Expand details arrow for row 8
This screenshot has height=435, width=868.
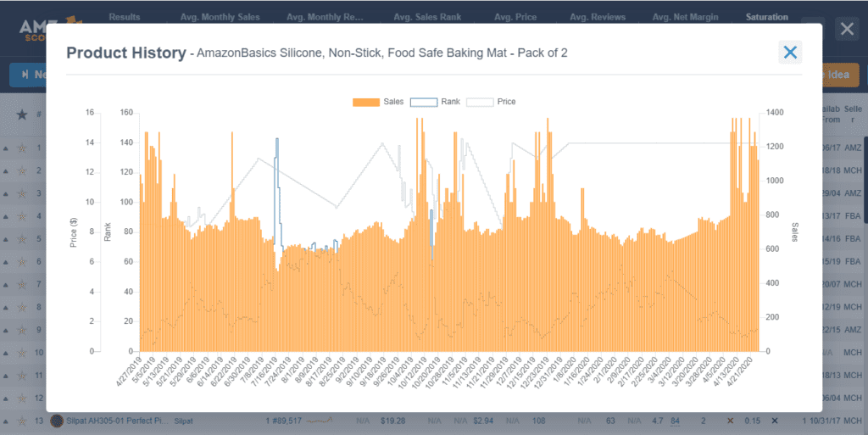(x=6, y=307)
